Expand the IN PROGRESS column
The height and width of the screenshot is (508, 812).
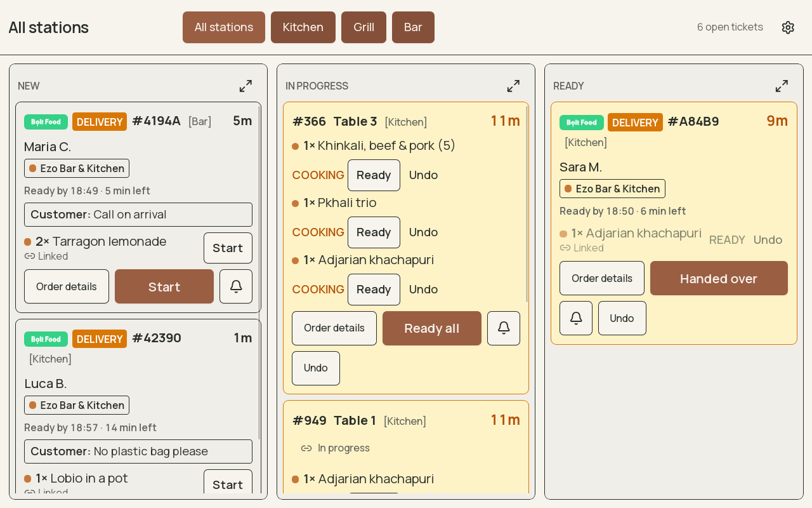(513, 86)
